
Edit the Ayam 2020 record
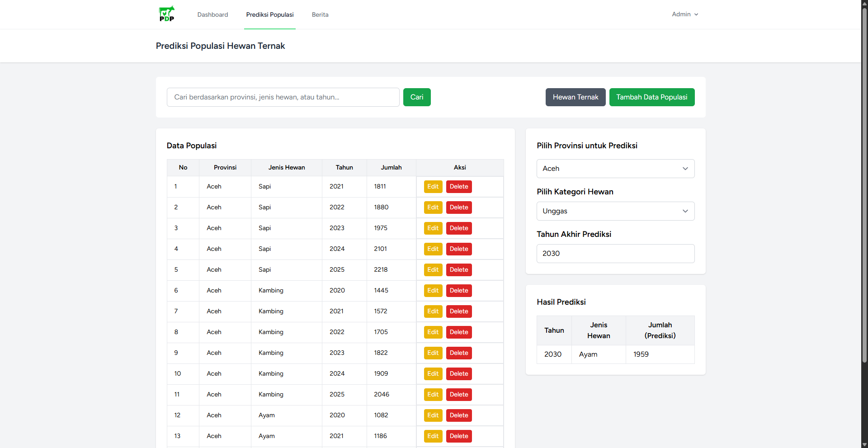tap(433, 415)
